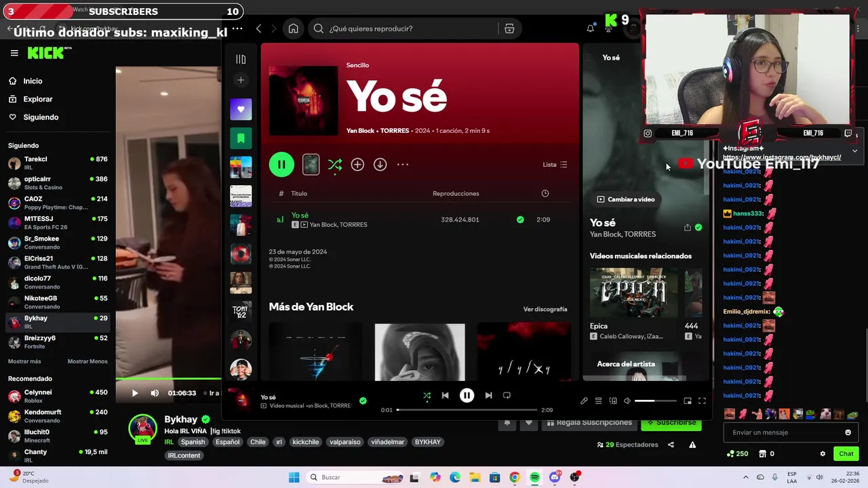This screenshot has height=488, width=868.
Task: Skip to previous track in player bar
Action: pyautogui.click(x=445, y=395)
